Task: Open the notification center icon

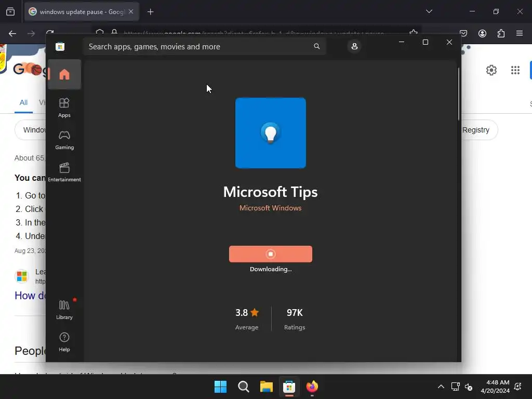Action: tap(518, 387)
